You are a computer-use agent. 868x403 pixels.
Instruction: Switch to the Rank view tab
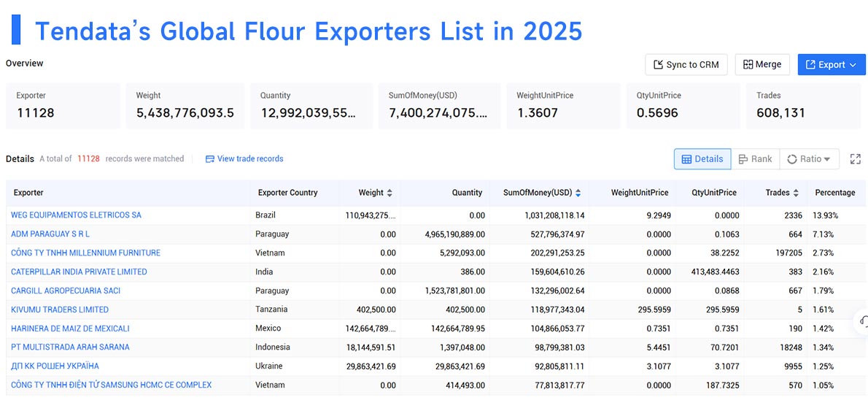755,159
